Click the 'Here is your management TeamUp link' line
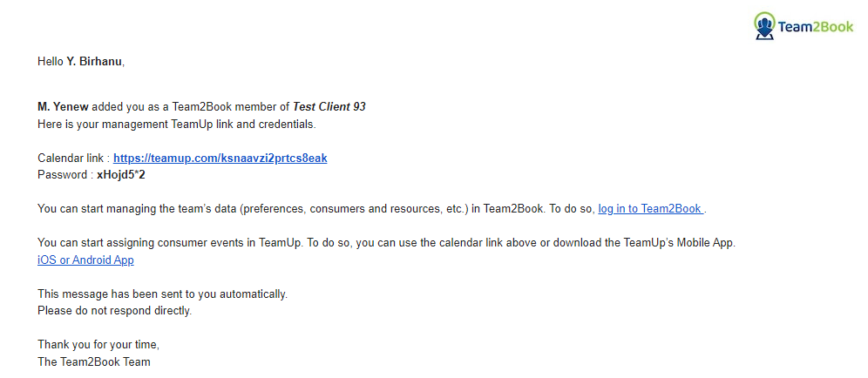This screenshot has height=378, width=868. pyautogui.click(x=177, y=125)
